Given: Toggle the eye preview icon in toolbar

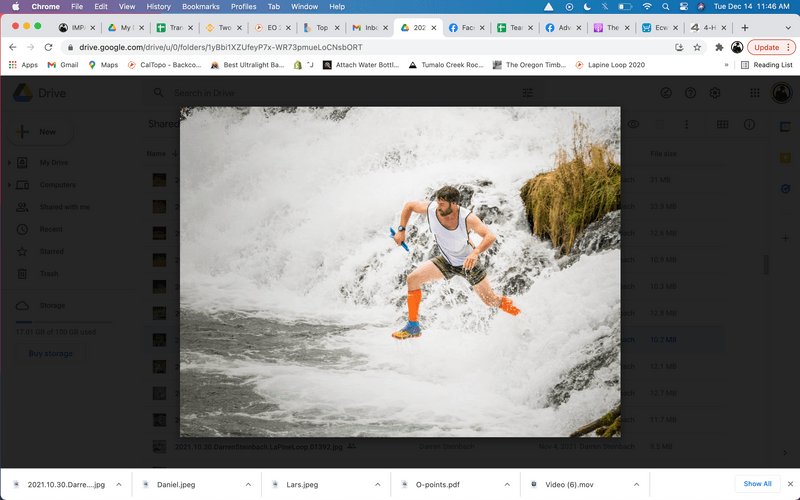Looking at the screenshot, I should pos(633,124).
